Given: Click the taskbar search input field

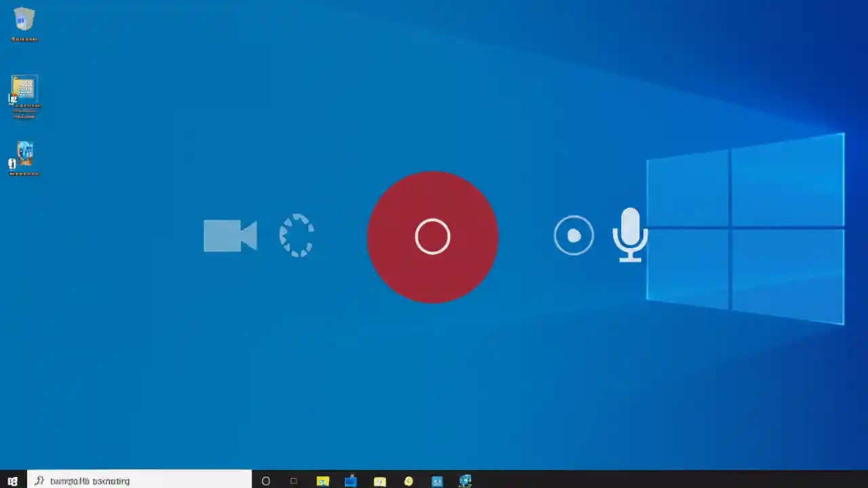Looking at the screenshot, I should (x=136, y=481).
